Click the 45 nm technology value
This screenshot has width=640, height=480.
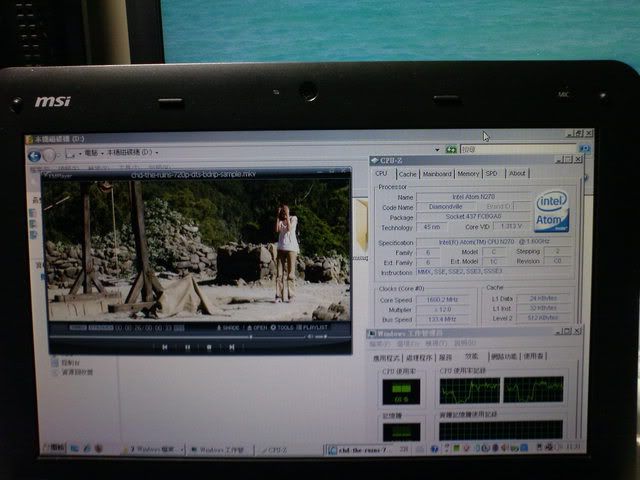tap(431, 227)
